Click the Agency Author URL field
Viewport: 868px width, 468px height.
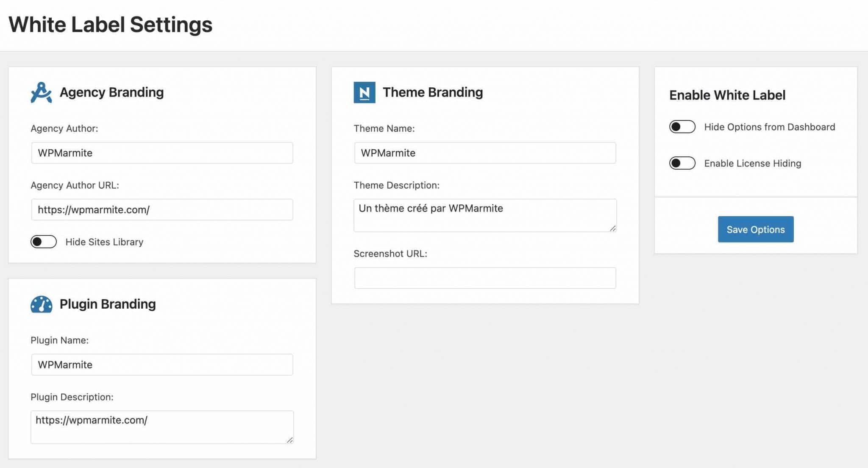tap(162, 210)
